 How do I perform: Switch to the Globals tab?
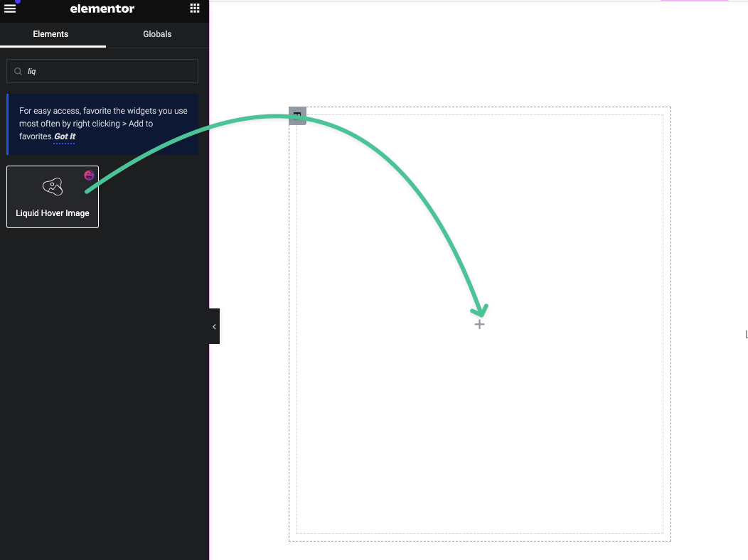click(x=157, y=34)
